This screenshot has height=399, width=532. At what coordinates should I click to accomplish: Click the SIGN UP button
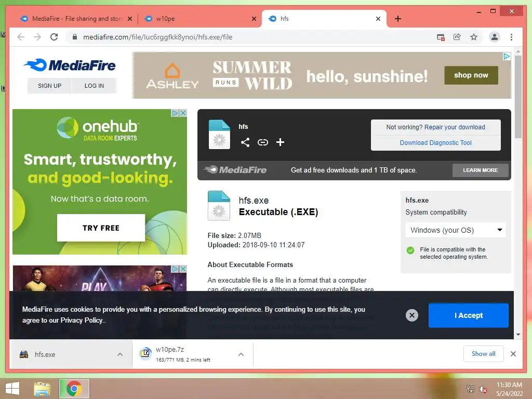[x=49, y=86]
